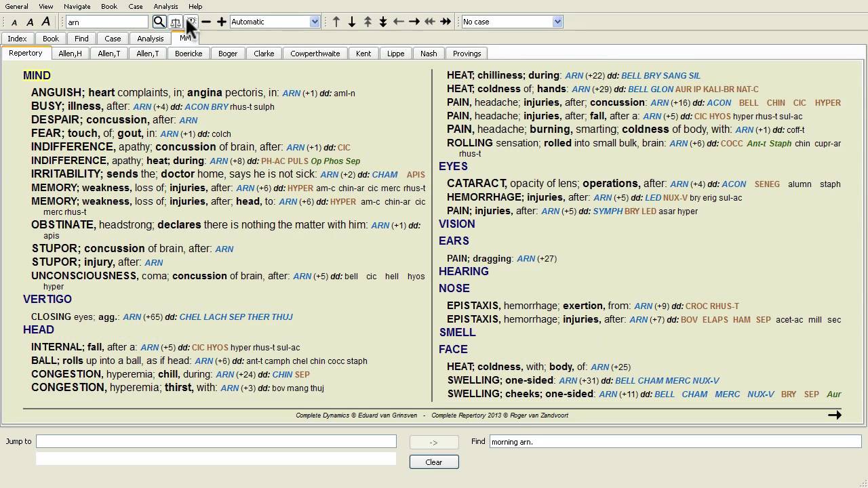The width and height of the screenshot is (868, 488).
Task: Select the largest font size A icon
Action: tap(45, 22)
